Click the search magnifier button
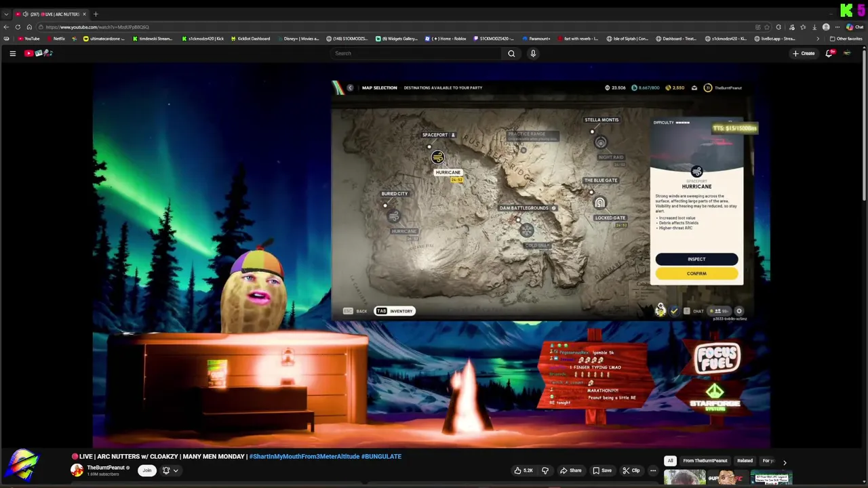This screenshot has height=488, width=868. click(511, 54)
